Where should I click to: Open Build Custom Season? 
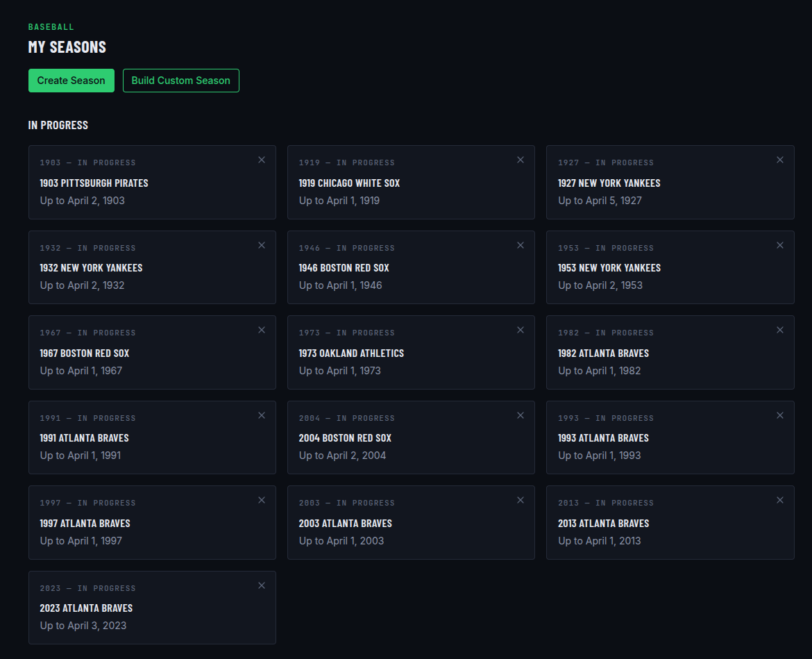180,81
